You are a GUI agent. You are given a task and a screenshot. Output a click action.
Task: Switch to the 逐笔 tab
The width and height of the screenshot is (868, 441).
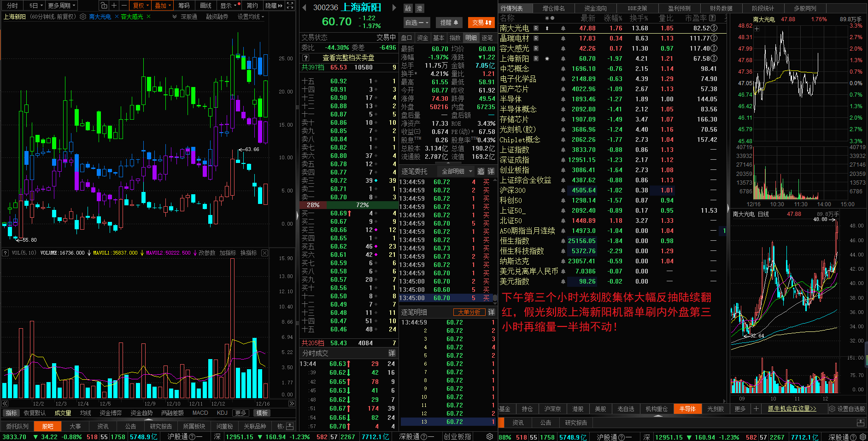click(487, 38)
